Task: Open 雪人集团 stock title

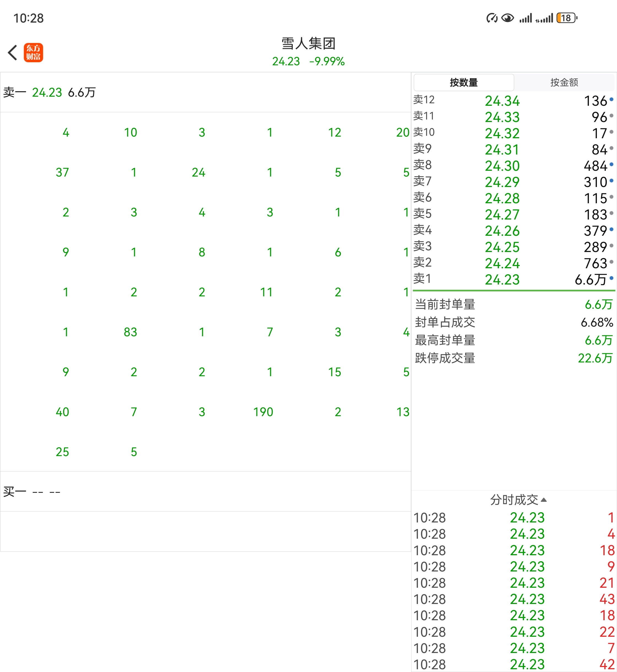Action: [308, 44]
